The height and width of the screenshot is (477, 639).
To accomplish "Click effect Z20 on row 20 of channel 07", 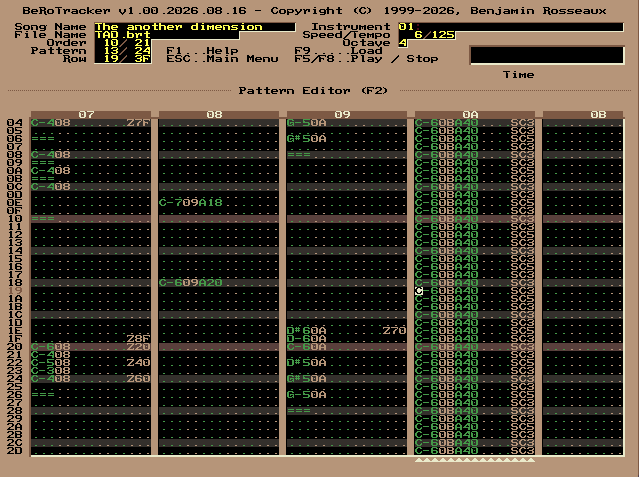I will click(139, 347).
